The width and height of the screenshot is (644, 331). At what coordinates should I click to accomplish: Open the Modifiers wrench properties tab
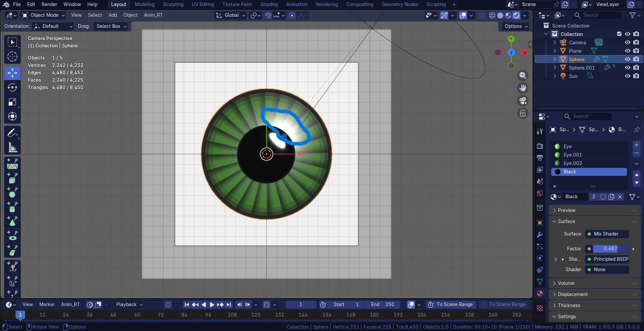(540, 235)
